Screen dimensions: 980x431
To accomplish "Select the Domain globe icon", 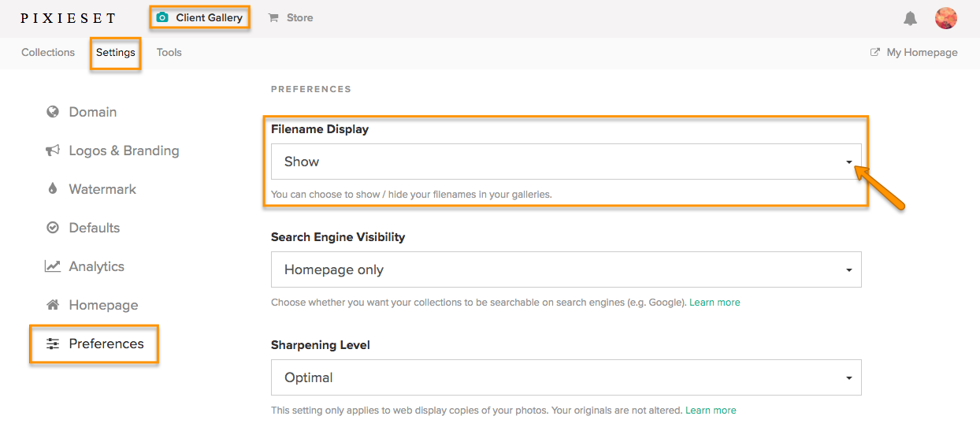I will pos(53,112).
